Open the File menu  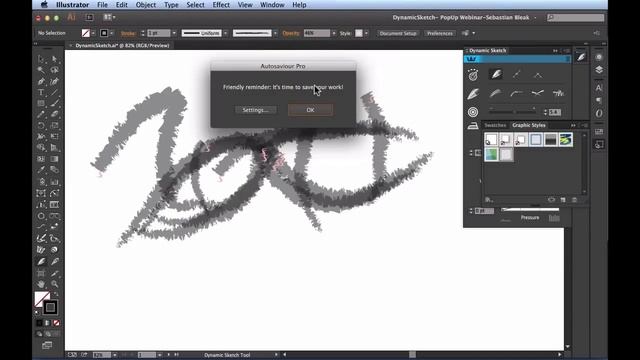tap(102, 5)
